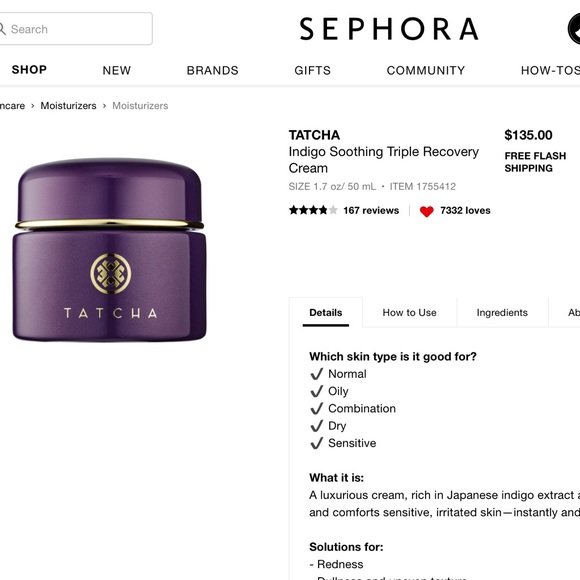Click into the Search field

[76, 29]
